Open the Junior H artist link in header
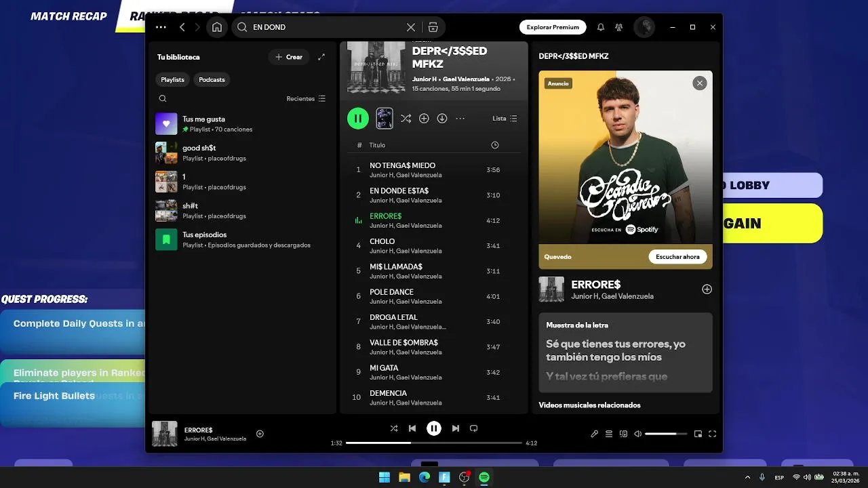The width and height of the screenshot is (868, 488). click(x=425, y=79)
